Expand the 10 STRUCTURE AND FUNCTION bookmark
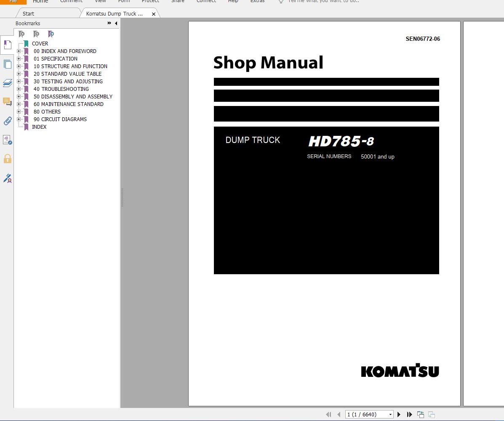 [19, 66]
